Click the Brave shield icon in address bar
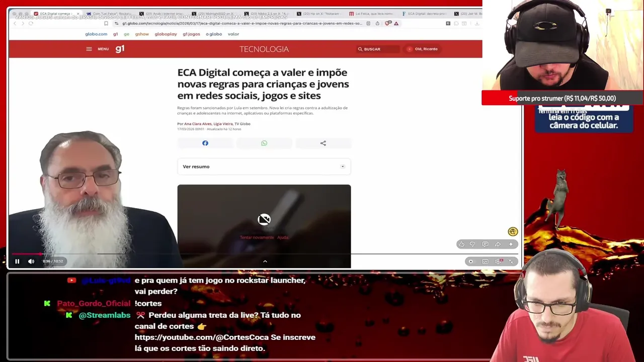Image resolution: width=644 pixels, height=362 pixels. pos(387,23)
